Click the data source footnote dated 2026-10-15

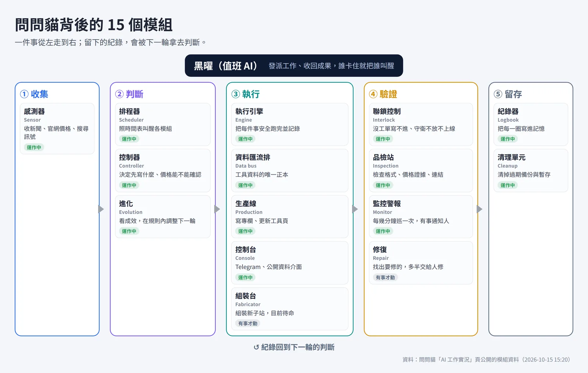[x=486, y=359]
